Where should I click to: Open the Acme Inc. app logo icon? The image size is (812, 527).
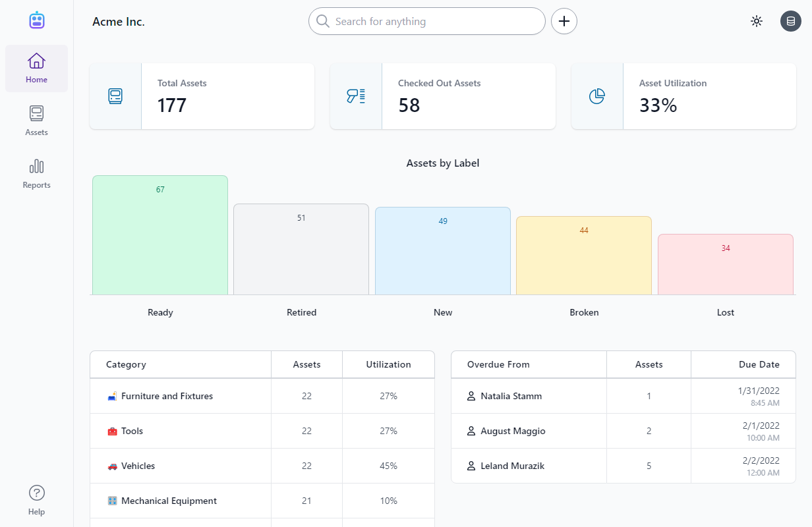(x=36, y=20)
